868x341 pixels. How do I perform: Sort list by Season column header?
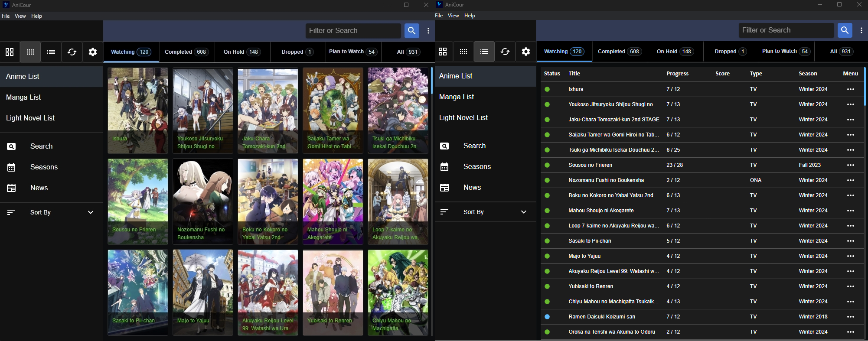(x=808, y=74)
